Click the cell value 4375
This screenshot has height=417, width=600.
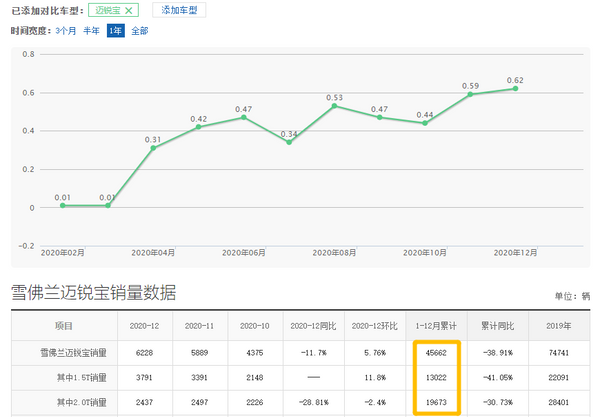click(x=255, y=353)
